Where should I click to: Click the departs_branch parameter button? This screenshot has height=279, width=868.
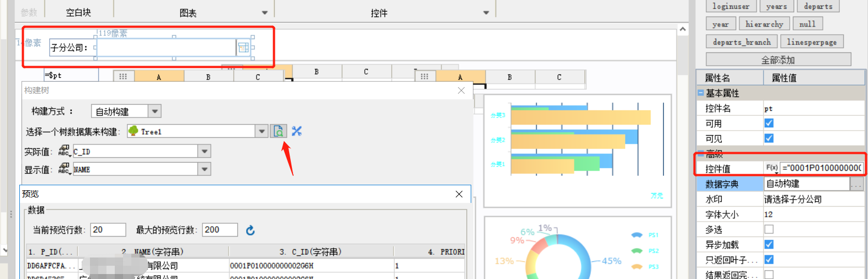742,41
